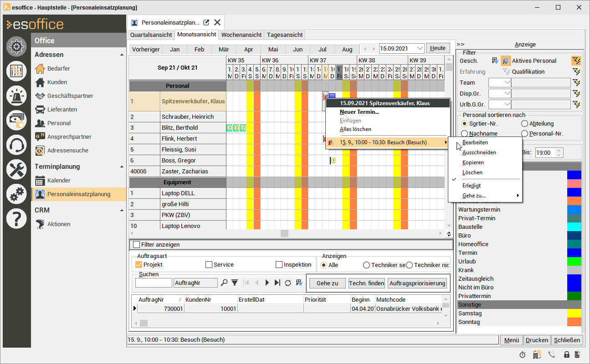Open Lieferanten in Adressen list
590x364 pixels.
point(62,109)
